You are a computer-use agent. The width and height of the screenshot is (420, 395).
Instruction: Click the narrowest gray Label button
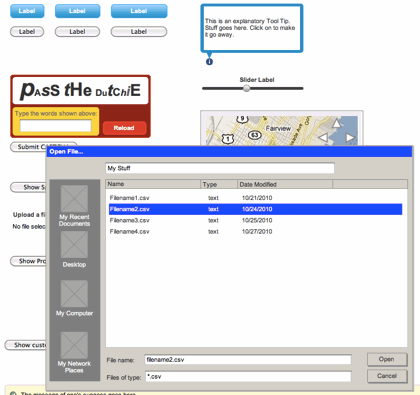[27, 32]
